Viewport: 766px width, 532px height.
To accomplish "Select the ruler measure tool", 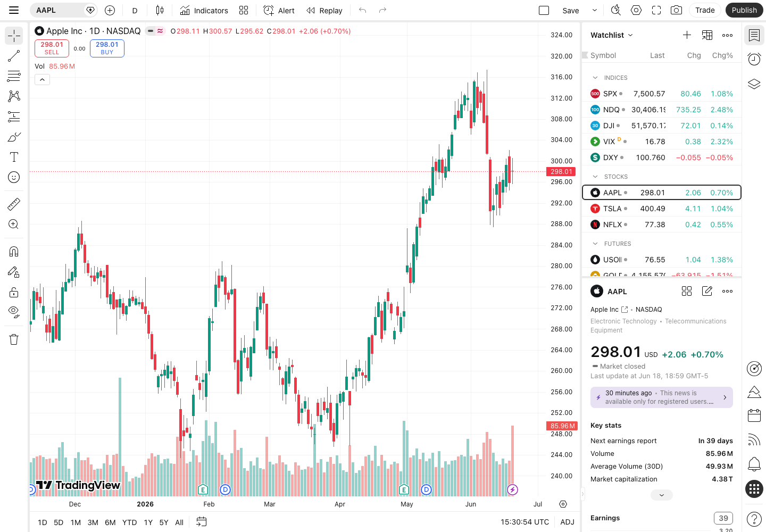I will [x=14, y=204].
